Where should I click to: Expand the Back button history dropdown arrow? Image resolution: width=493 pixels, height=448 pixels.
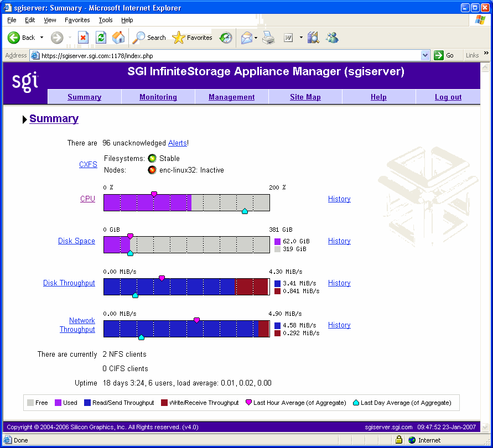click(x=41, y=38)
